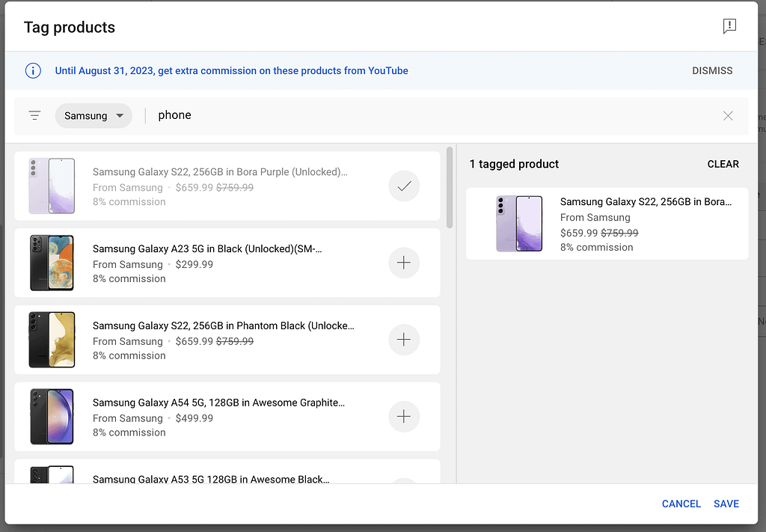Clear the search field with the X icon

728,116
